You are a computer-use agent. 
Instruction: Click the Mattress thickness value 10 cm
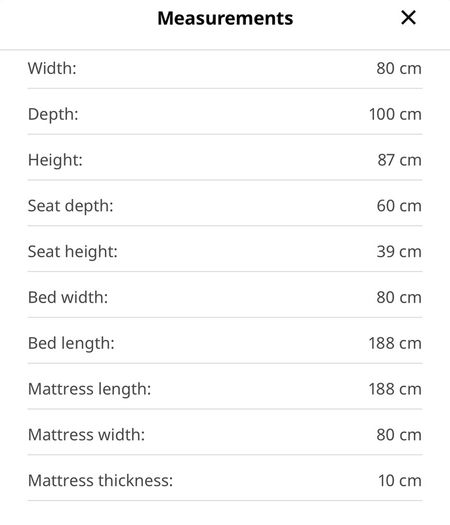pos(400,480)
